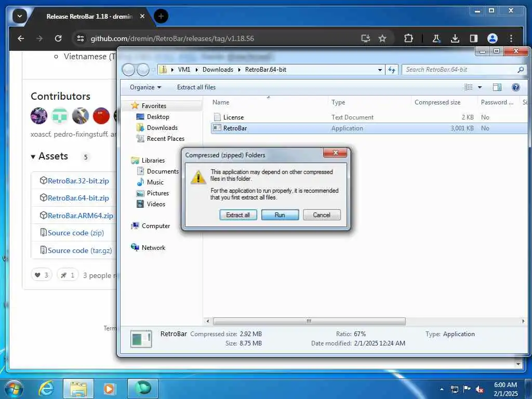Open Music library in navigation pane

155,182
